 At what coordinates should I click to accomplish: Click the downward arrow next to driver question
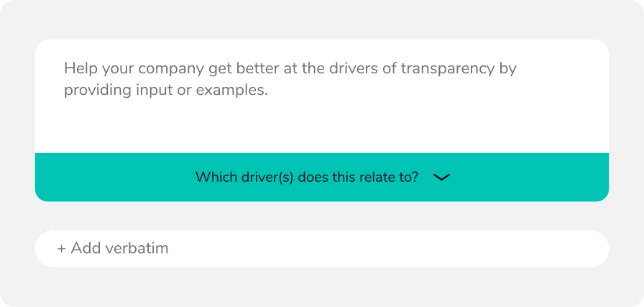pyautogui.click(x=442, y=177)
